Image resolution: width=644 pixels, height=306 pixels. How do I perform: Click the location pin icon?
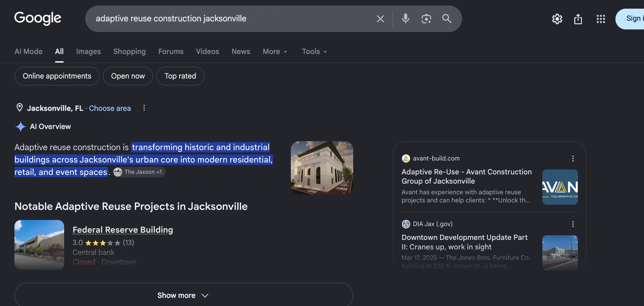click(19, 108)
